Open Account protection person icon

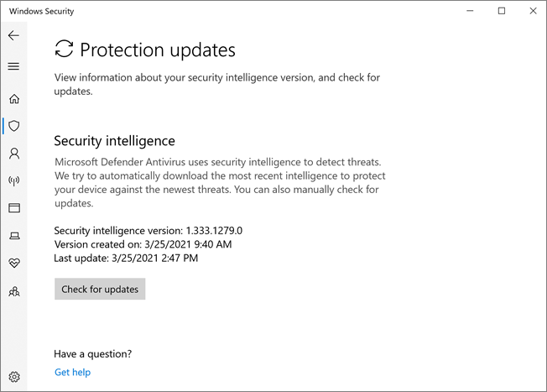tap(13, 154)
